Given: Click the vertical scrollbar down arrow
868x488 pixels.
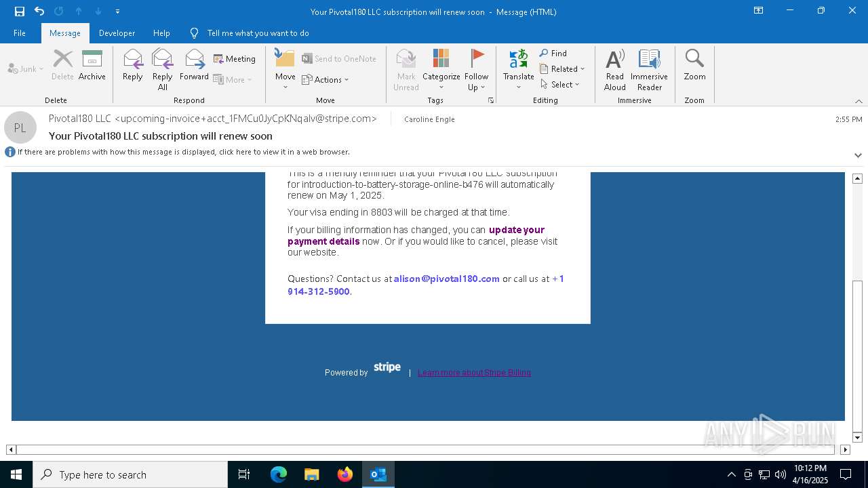Looking at the screenshot, I should [x=857, y=438].
